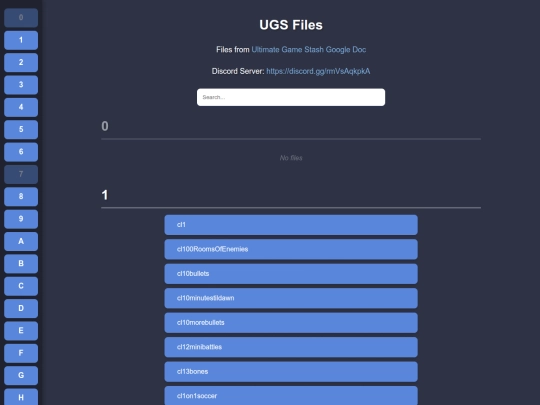Go to the letter A section
The height and width of the screenshot is (405, 540).
click(x=21, y=241)
